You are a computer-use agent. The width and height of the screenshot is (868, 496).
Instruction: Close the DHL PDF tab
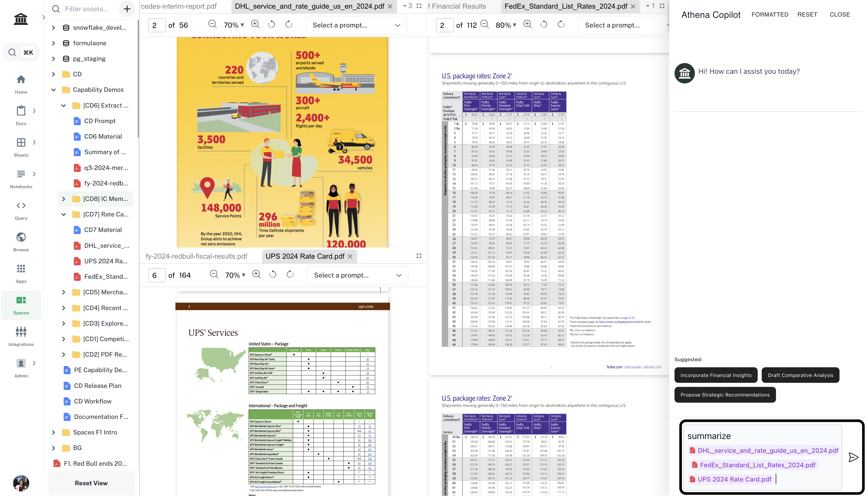390,6
